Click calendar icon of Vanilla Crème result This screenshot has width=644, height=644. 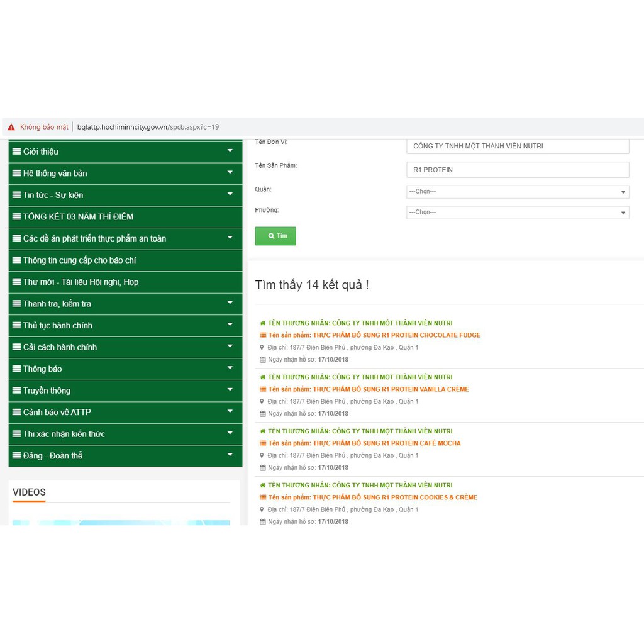[263, 414]
